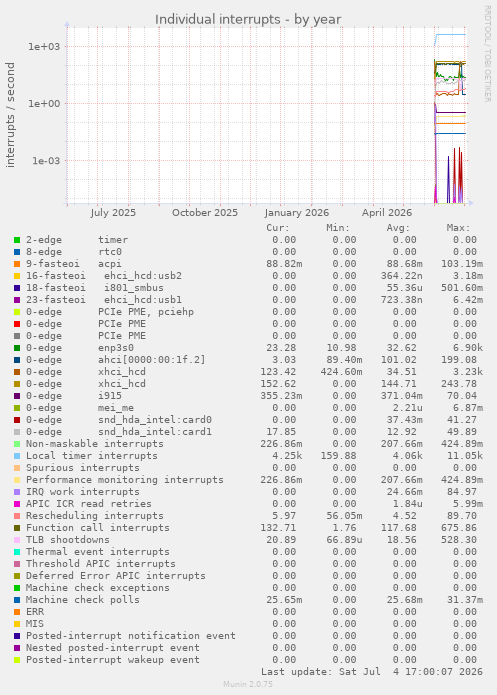
Task: Click the 88.82m current value for acpi
Action: [x=284, y=264]
